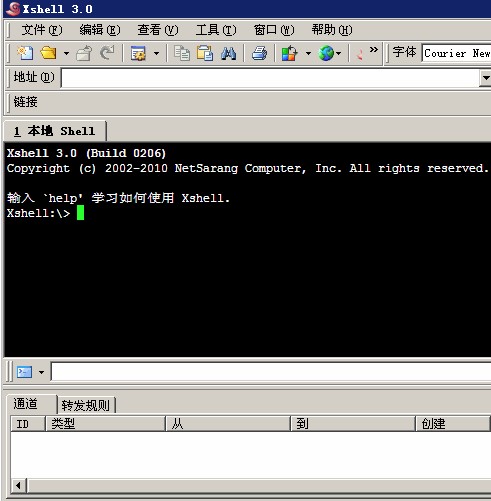
Task: Open the session Properties icon
Action: coord(138,53)
